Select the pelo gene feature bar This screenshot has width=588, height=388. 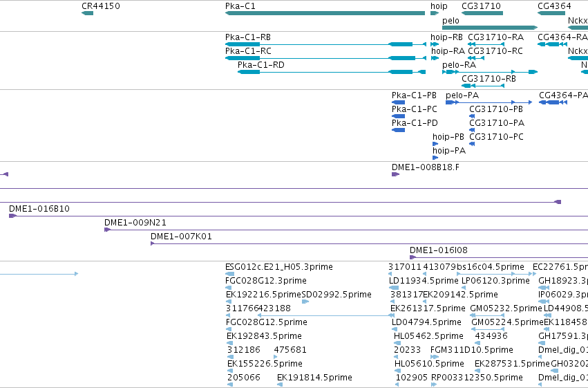[x=490, y=28]
